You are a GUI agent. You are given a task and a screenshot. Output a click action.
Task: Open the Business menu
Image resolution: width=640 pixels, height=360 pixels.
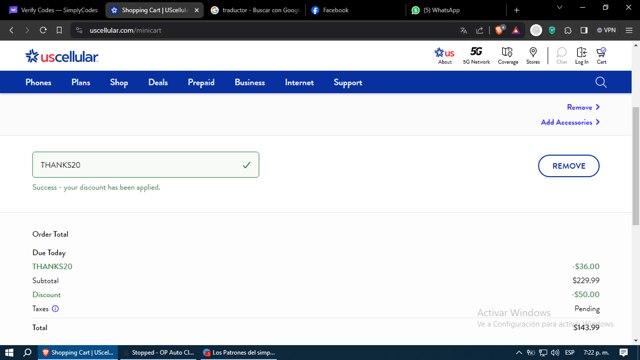(250, 82)
